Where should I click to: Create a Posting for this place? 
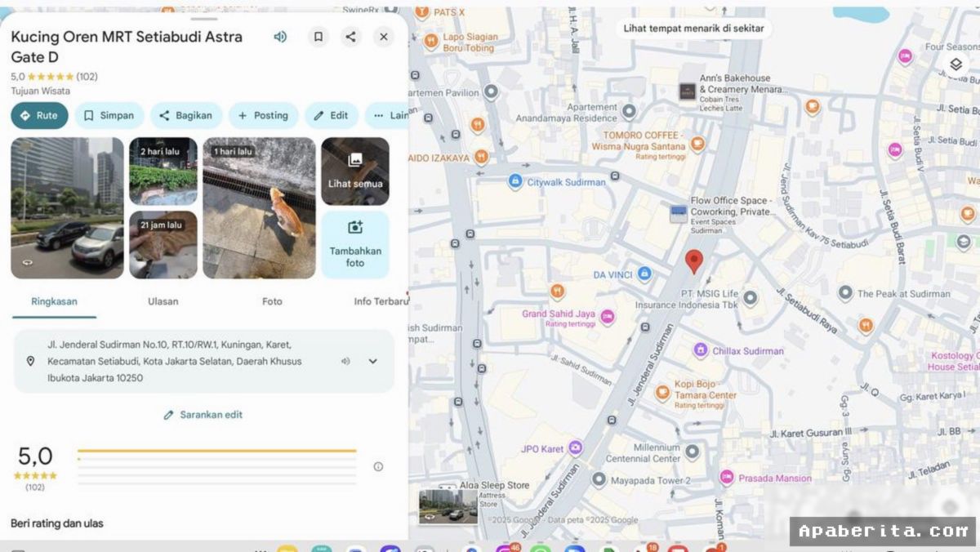pyautogui.click(x=264, y=115)
